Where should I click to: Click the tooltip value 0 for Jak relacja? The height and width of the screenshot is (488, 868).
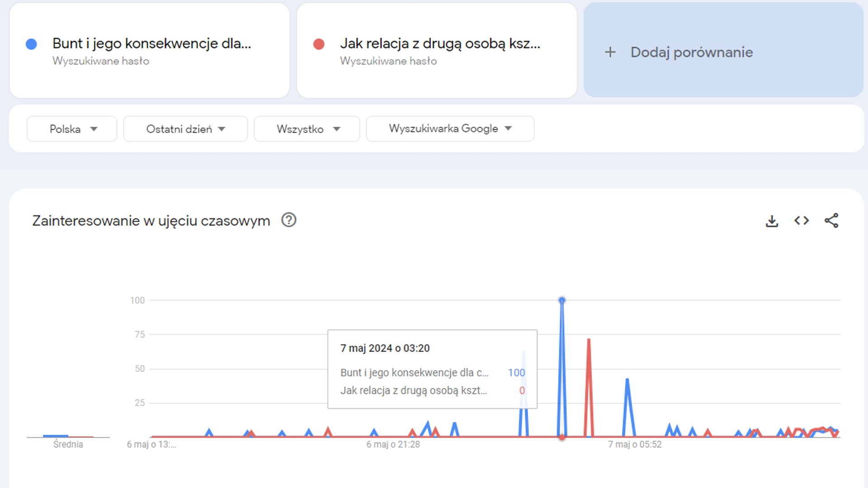click(x=522, y=391)
